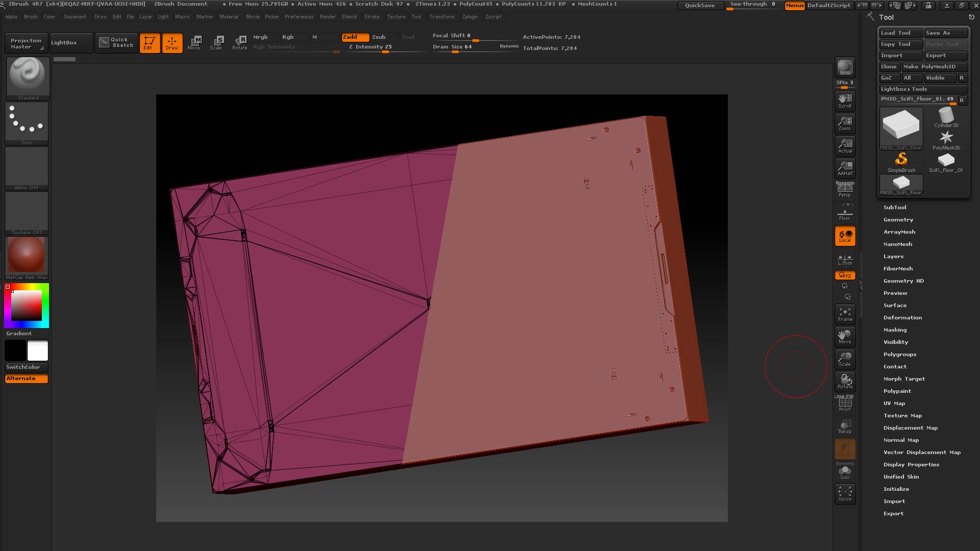
Task: Click the Frame view icon
Action: pos(845,314)
